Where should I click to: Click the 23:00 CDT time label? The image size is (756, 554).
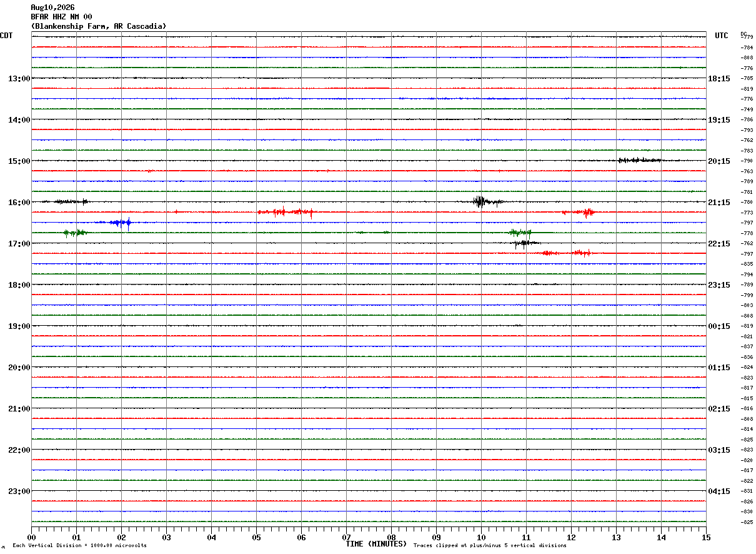click(x=19, y=491)
